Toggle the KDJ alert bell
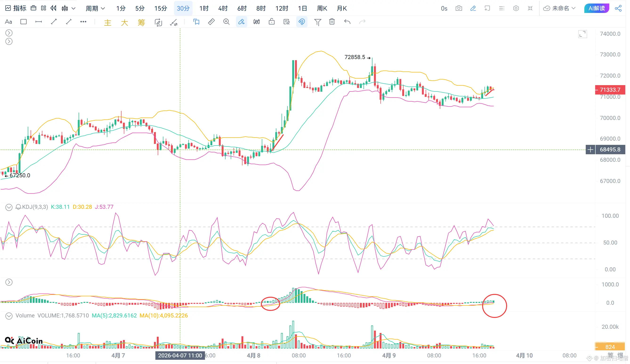Screen dimensions: 630x364 coord(18,207)
